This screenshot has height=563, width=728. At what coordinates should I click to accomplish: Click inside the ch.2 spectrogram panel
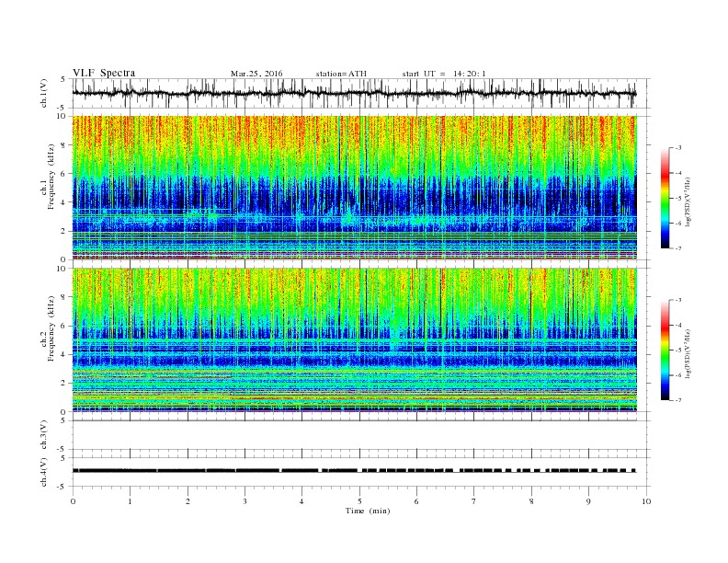click(x=354, y=340)
